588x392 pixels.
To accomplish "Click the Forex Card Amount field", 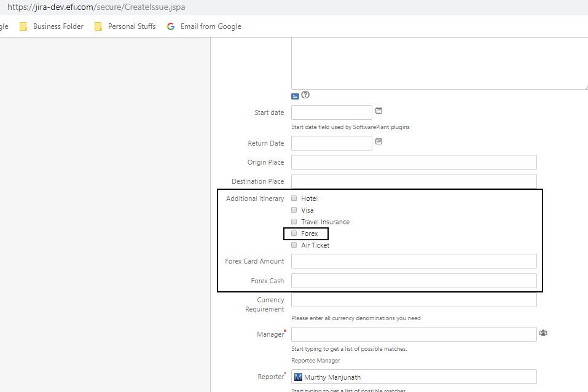I will coord(414,261).
